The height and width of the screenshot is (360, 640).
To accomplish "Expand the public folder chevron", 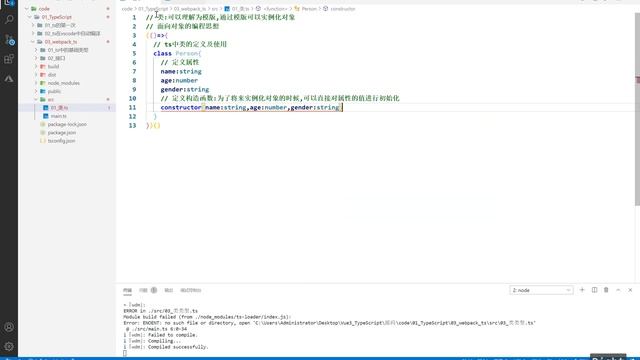I will pyautogui.click(x=36, y=91).
